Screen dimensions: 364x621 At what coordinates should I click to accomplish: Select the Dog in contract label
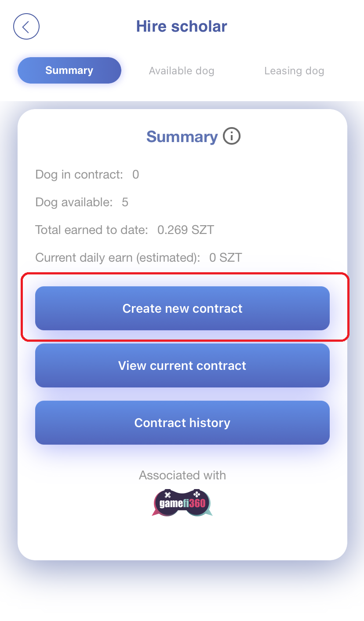pos(79,175)
